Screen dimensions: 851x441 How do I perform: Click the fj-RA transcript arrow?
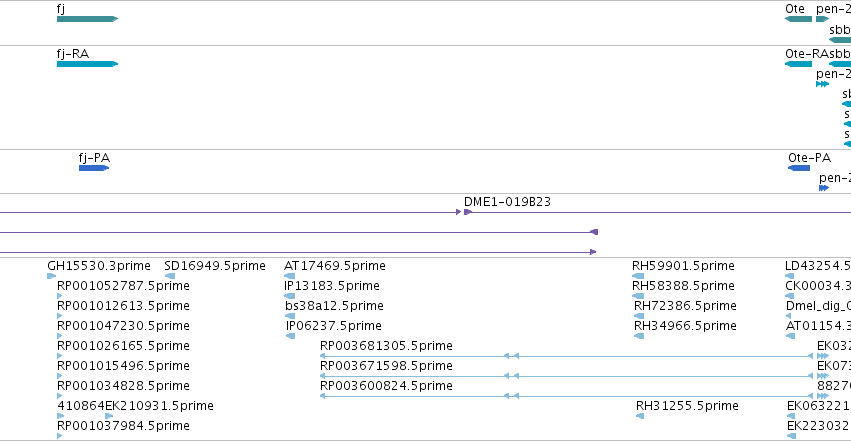(87, 64)
